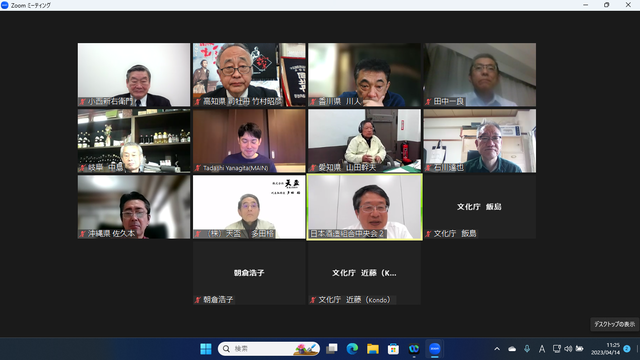Open Microsoft Store from the taskbar
The height and width of the screenshot is (360, 640).
click(x=393, y=349)
